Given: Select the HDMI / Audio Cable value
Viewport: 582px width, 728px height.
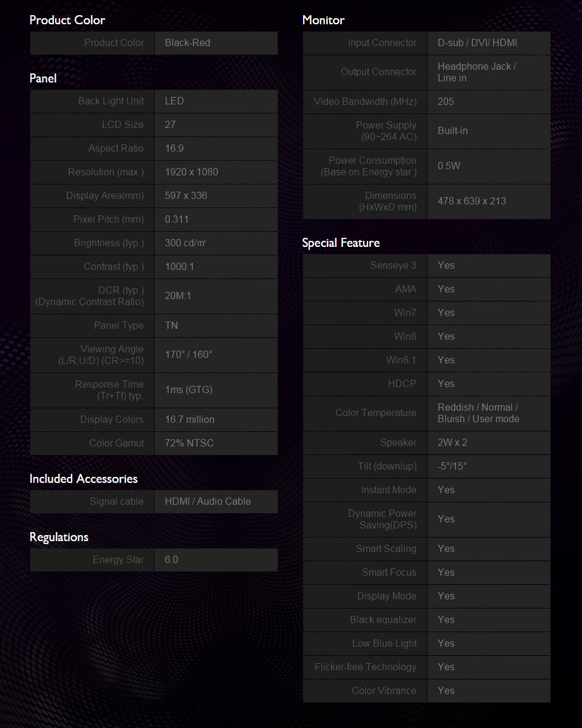Looking at the screenshot, I should tap(208, 502).
